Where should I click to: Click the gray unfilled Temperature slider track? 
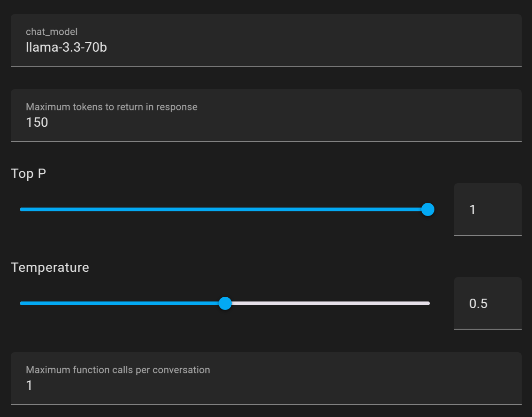(328, 303)
